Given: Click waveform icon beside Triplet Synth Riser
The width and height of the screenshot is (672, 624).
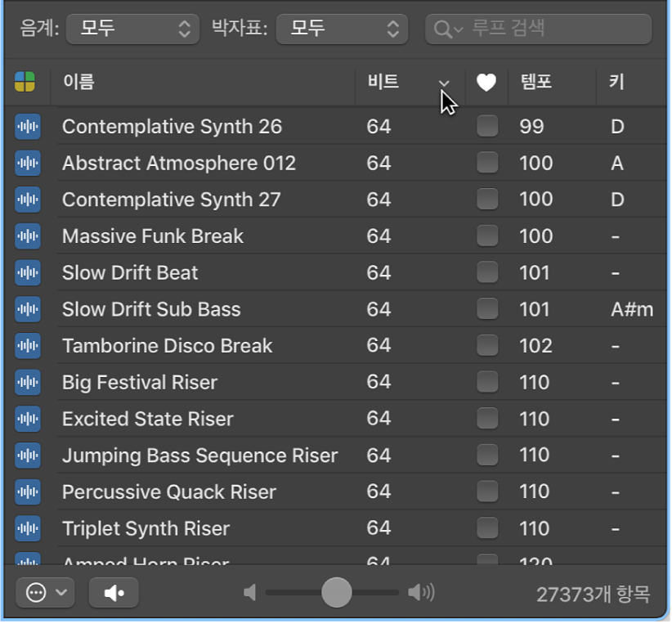Looking at the screenshot, I should click(x=28, y=528).
